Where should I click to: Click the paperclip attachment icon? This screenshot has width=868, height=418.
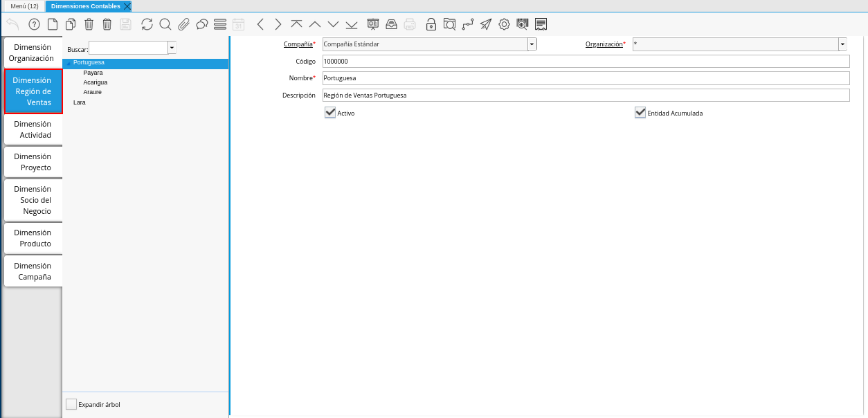tap(183, 24)
